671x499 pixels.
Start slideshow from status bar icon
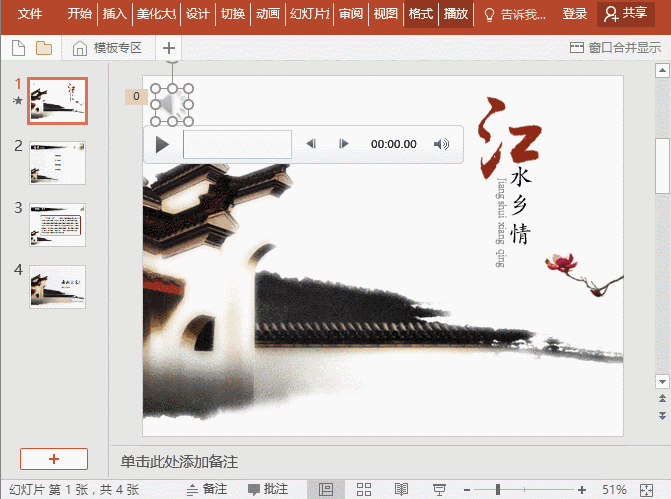pyautogui.click(x=439, y=489)
